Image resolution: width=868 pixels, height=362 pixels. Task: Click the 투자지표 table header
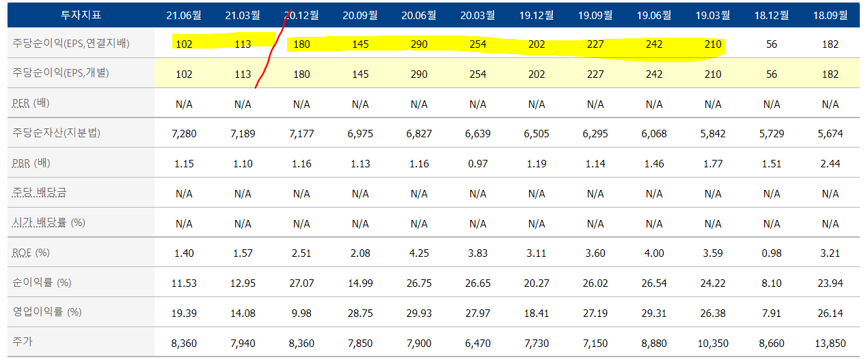coord(81,14)
